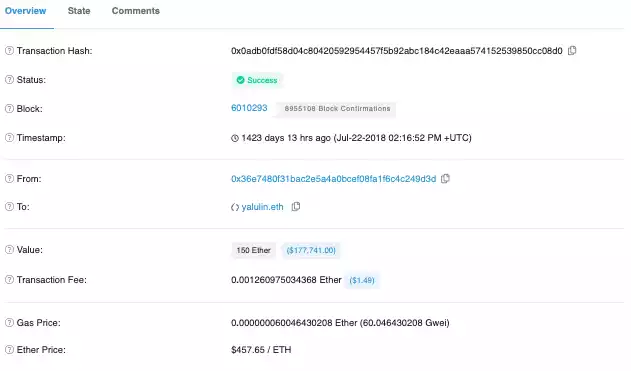Click help icon next to Ether Price

click(9, 350)
